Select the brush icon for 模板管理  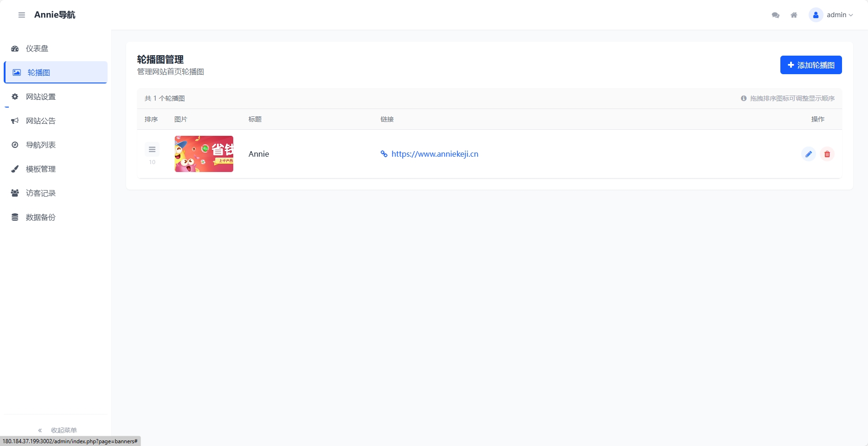point(14,169)
